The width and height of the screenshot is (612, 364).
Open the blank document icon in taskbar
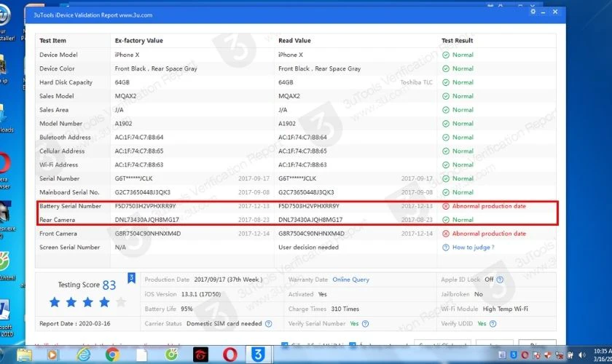(141, 355)
